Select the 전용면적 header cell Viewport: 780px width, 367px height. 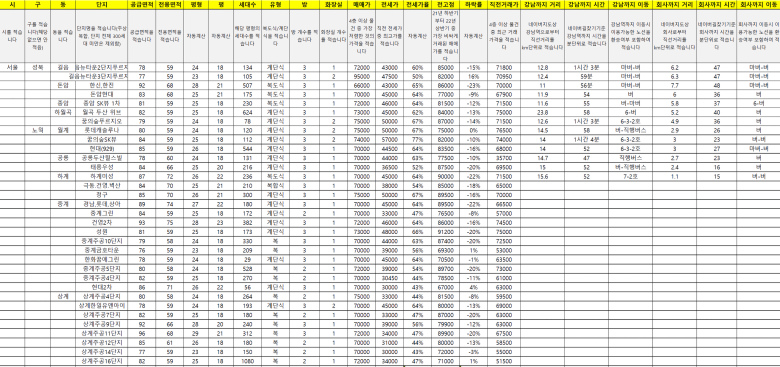(x=170, y=4)
